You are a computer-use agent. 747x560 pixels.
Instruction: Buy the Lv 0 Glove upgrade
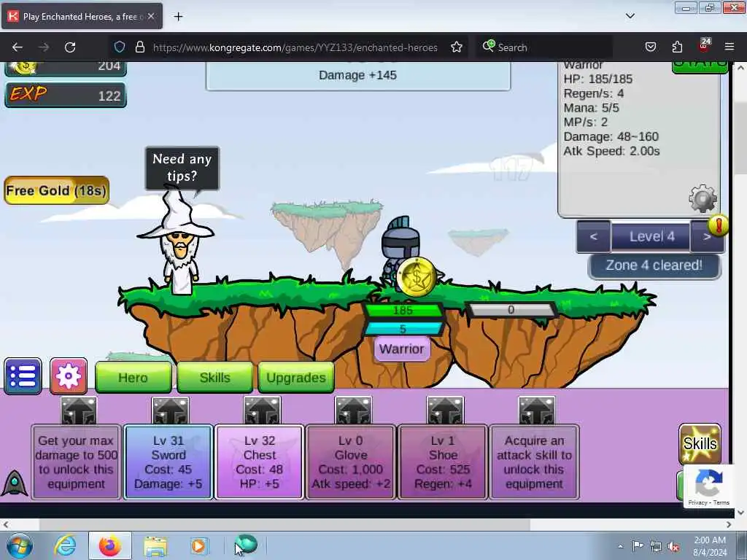351,462
